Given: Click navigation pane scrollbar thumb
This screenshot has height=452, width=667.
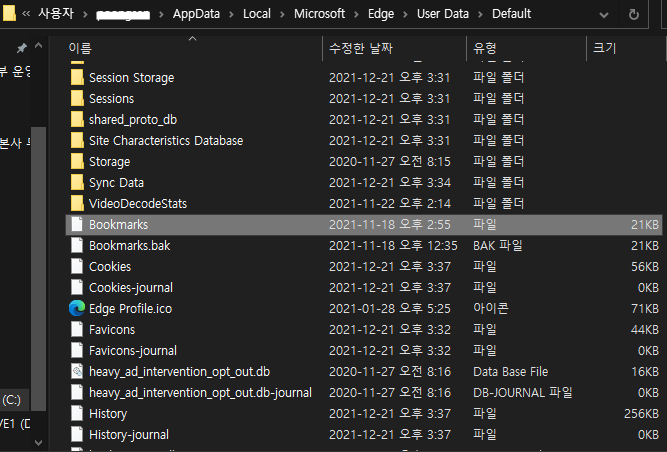Looking at the screenshot, I should tap(38, 269).
